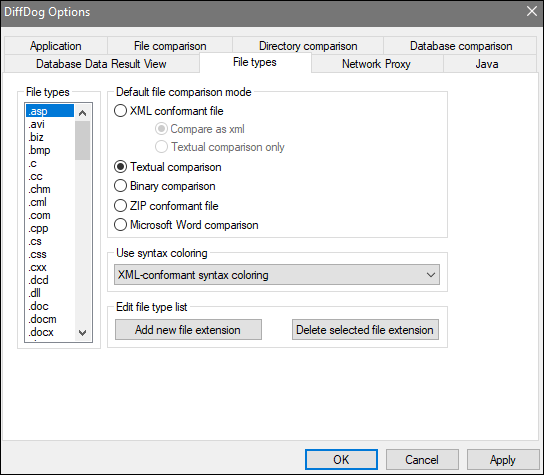Click file list scroll down arrow
This screenshot has width=544, height=475.
pos(83,333)
